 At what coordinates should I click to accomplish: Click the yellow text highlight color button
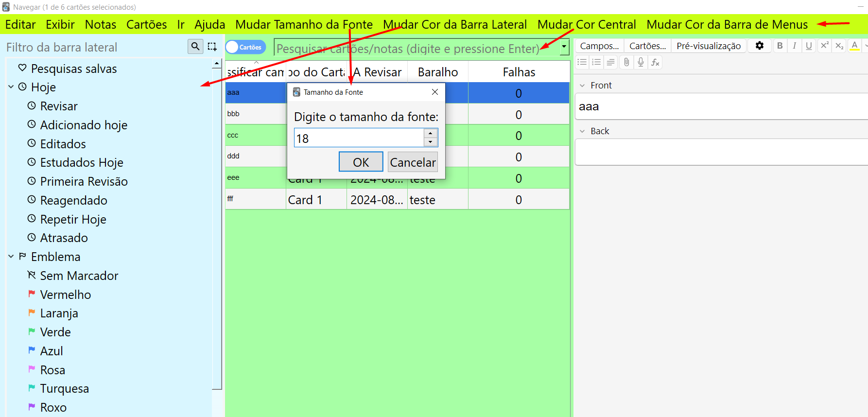pyautogui.click(x=854, y=46)
